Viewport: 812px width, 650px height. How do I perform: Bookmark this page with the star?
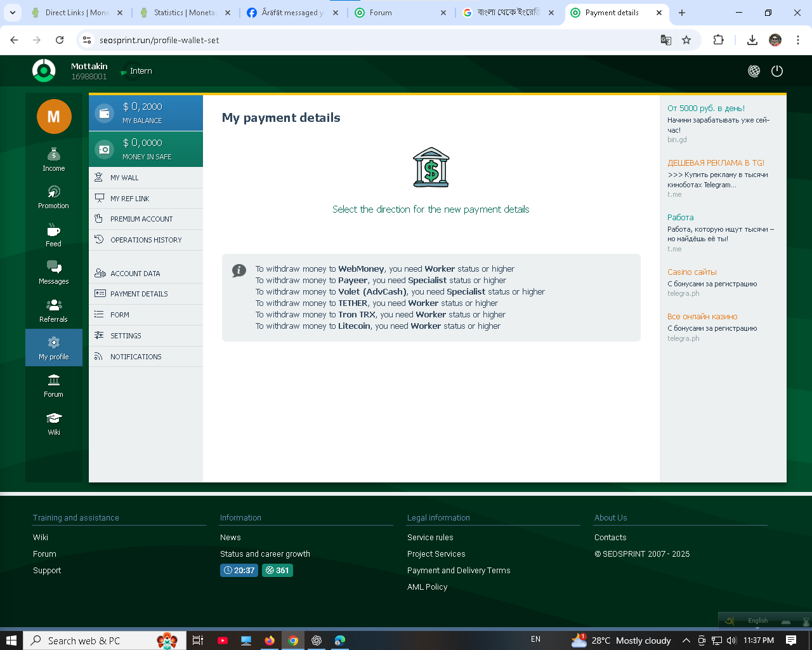[686, 40]
